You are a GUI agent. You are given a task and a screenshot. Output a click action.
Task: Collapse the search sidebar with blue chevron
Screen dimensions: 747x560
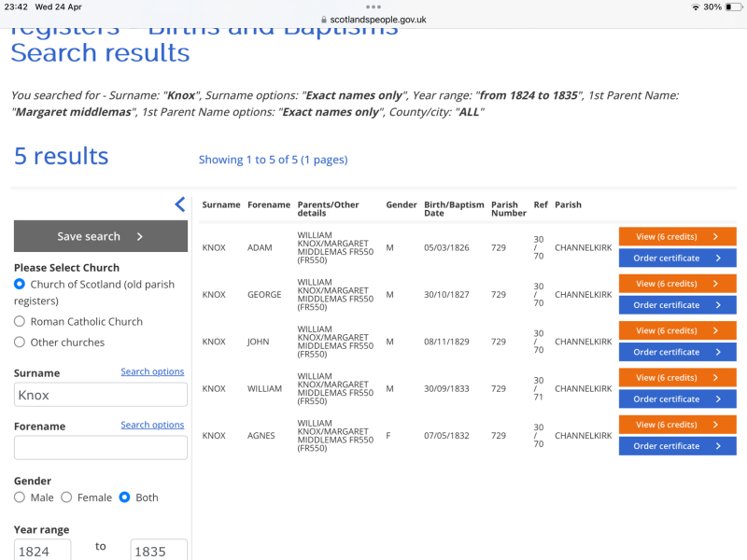(x=180, y=204)
